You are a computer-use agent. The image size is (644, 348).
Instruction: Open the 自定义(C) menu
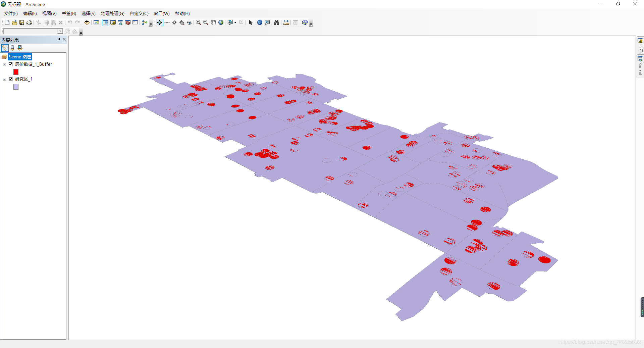139,13
